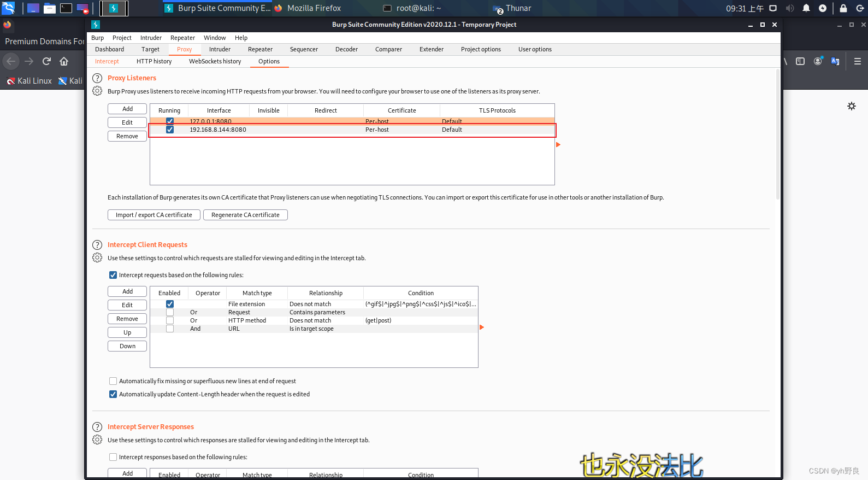Open the User options tab

click(x=535, y=49)
